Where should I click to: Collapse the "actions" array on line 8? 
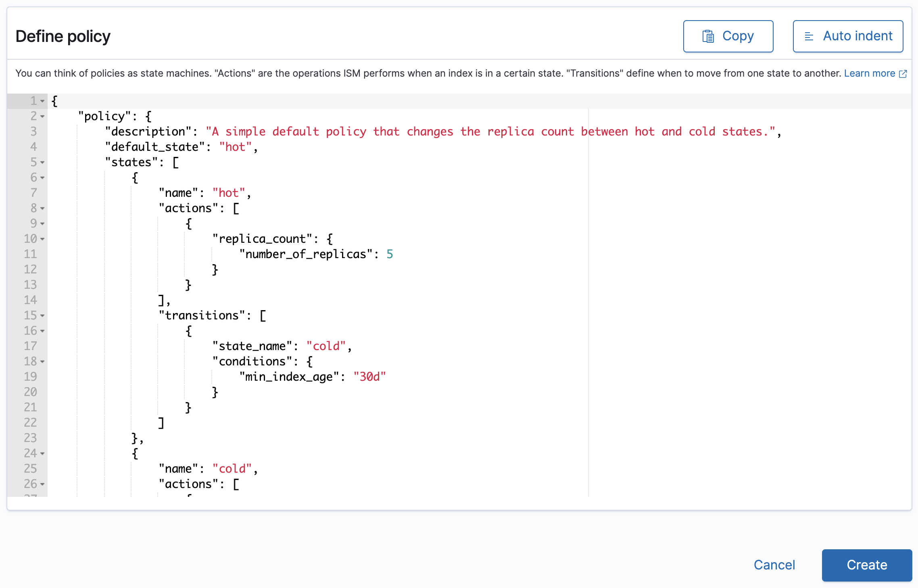point(42,209)
